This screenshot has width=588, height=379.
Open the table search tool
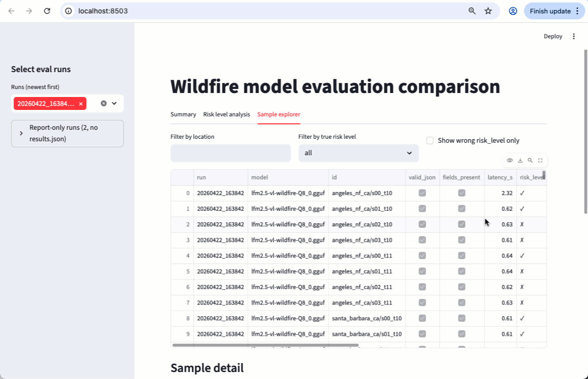(530, 160)
